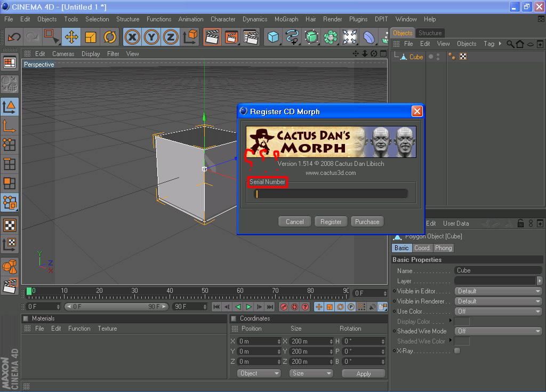This screenshot has width=546, height=392.
Task: Switch to the Coord. tab
Action: coord(422,248)
